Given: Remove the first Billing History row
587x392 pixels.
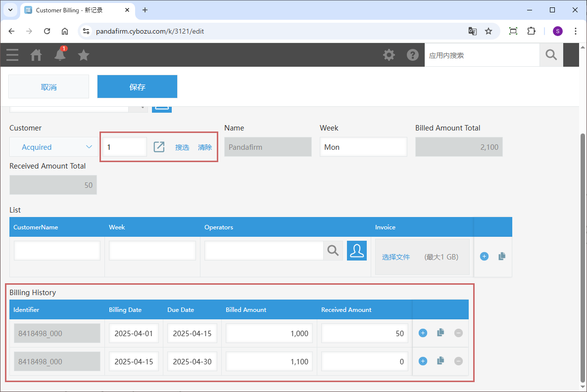Looking at the screenshot, I should click(x=458, y=333).
